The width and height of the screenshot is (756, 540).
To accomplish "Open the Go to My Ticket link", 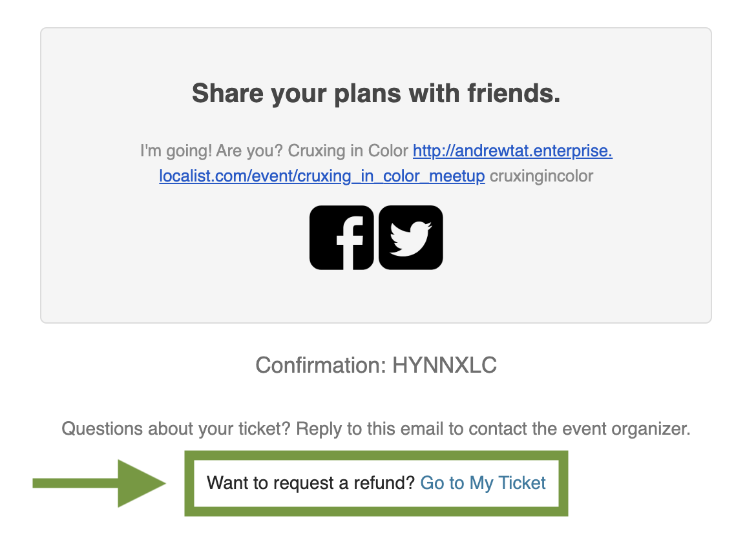I will [x=483, y=483].
